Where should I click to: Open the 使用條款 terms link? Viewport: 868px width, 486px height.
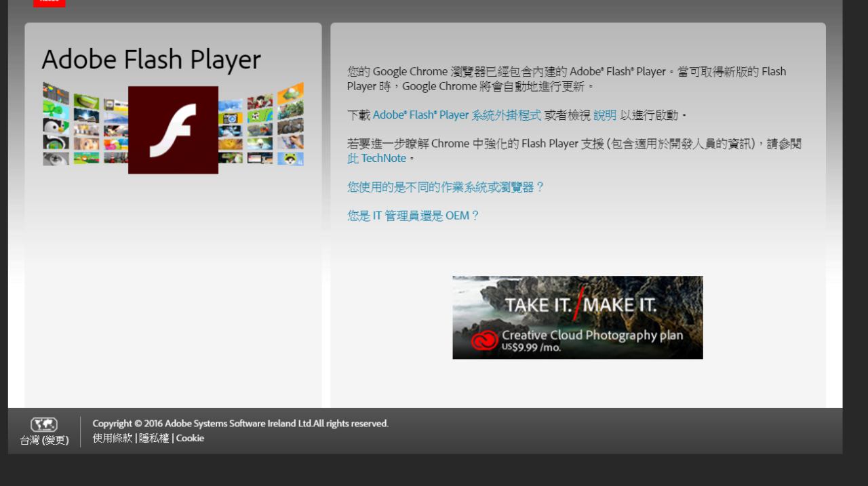[x=113, y=438]
